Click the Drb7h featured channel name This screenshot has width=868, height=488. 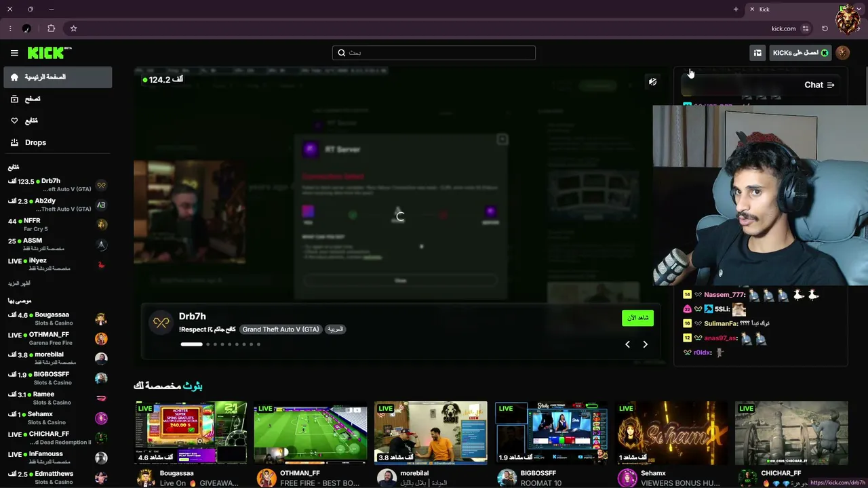[x=193, y=317]
